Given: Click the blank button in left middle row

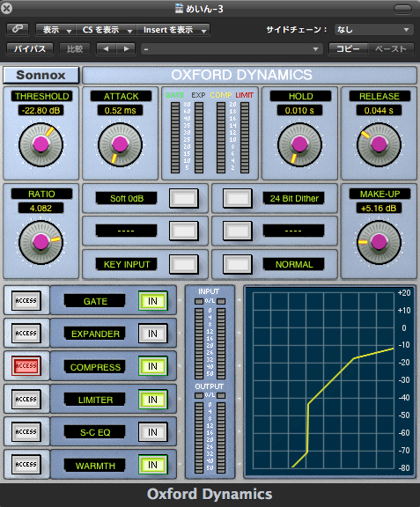Looking at the screenshot, I should (184, 231).
